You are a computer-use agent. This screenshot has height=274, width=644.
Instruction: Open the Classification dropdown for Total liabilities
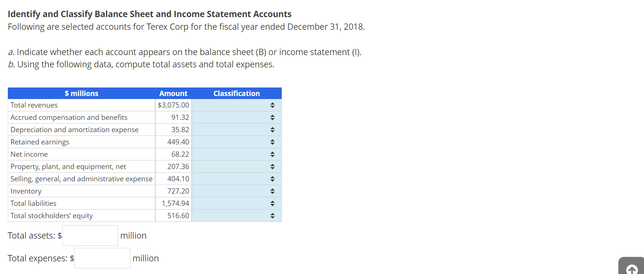[272, 203]
